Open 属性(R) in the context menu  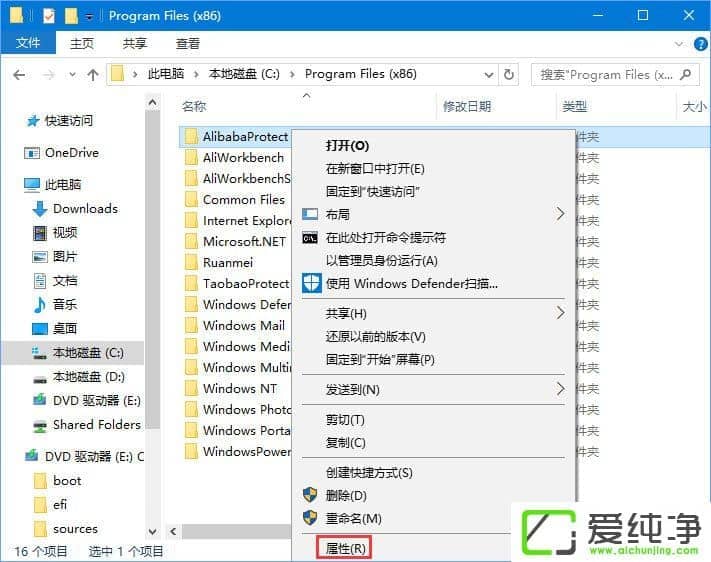click(x=346, y=548)
